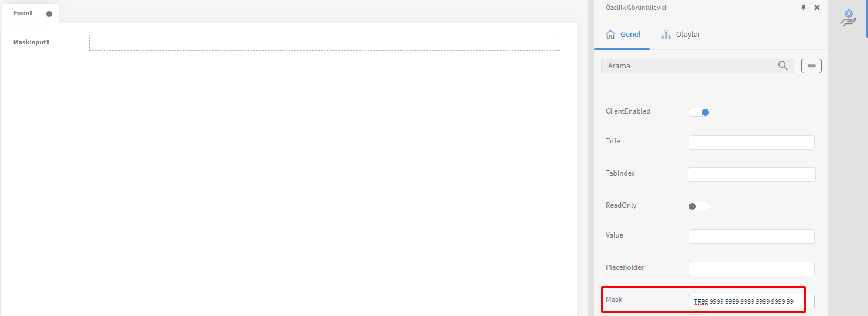This screenshot has width=868, height=316.
Task: Enable the ReadOnly switch
Action: pos(699,207)
